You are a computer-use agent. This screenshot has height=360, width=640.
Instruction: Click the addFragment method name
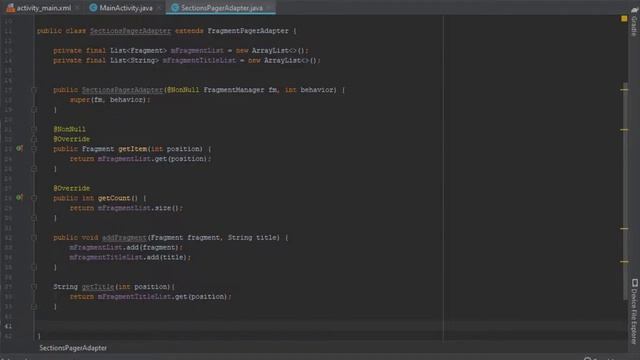pyautogui.click(x=124, y=237)
